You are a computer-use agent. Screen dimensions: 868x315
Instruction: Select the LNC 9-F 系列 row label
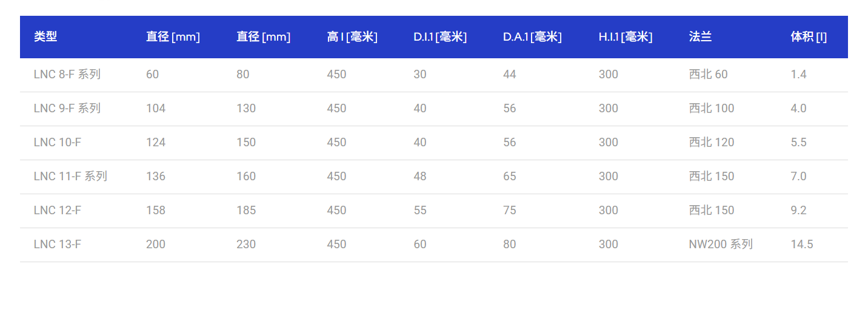pyautogui.click(x=67, y=109)
